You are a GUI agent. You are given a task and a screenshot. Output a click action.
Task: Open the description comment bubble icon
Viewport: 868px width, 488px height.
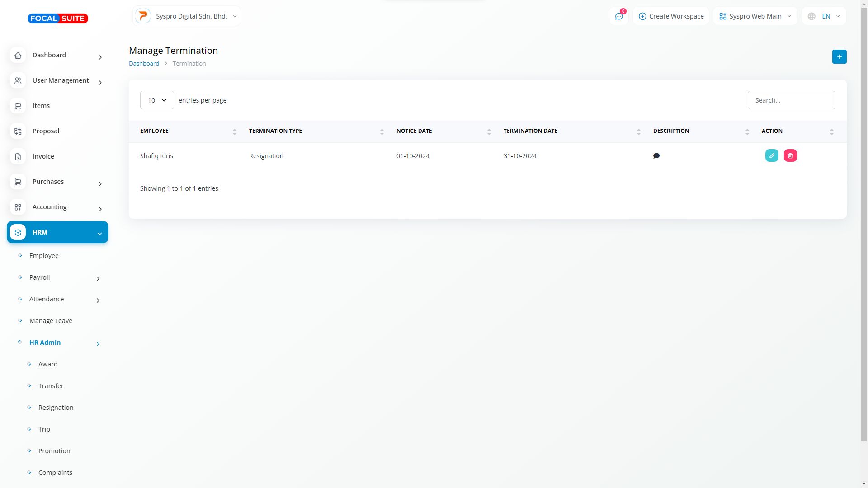point(656,156)
